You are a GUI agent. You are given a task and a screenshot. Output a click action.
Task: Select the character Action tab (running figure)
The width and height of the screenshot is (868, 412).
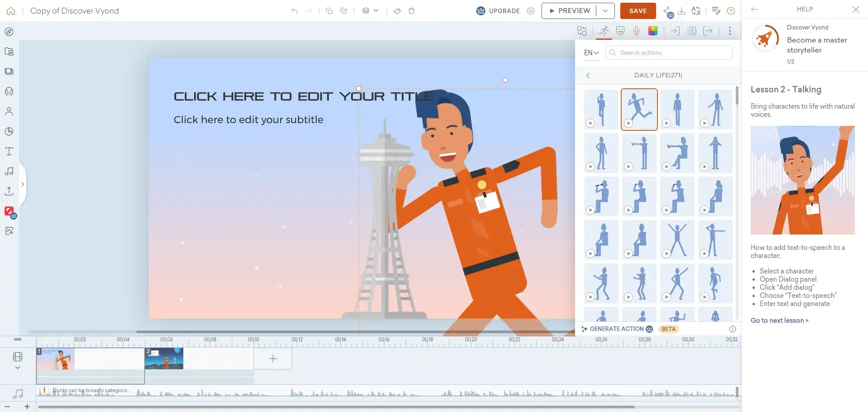tap(604, 31)
